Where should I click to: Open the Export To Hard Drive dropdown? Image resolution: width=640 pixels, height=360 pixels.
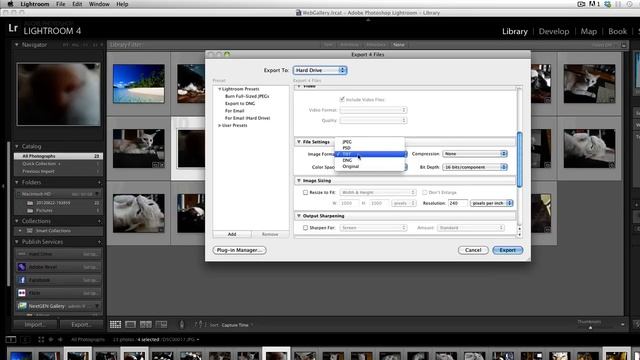coord(320,70)
